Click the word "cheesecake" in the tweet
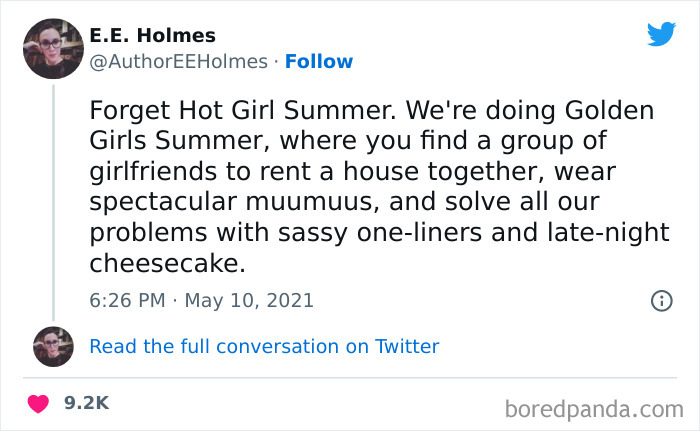Image resolution: width=700 pixels, height=431 pixels. tap(165, 265)
